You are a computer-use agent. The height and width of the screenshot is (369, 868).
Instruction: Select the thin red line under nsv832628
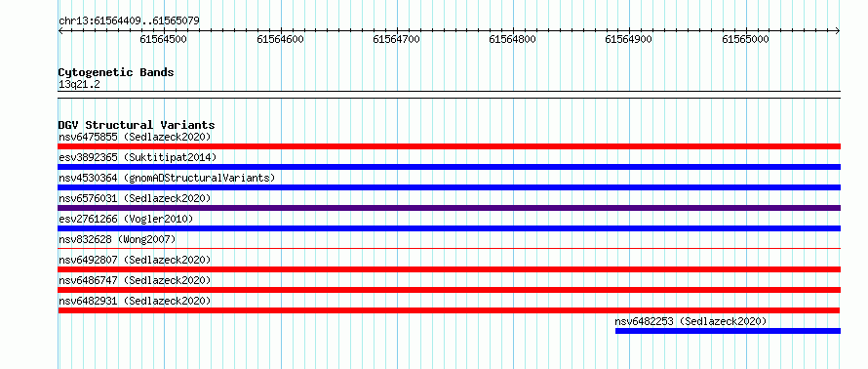449,248
